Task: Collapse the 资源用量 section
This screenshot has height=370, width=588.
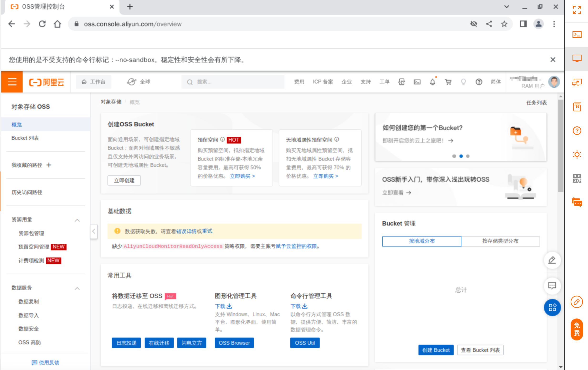Action: pyautogui.click(x=77, y=220)
